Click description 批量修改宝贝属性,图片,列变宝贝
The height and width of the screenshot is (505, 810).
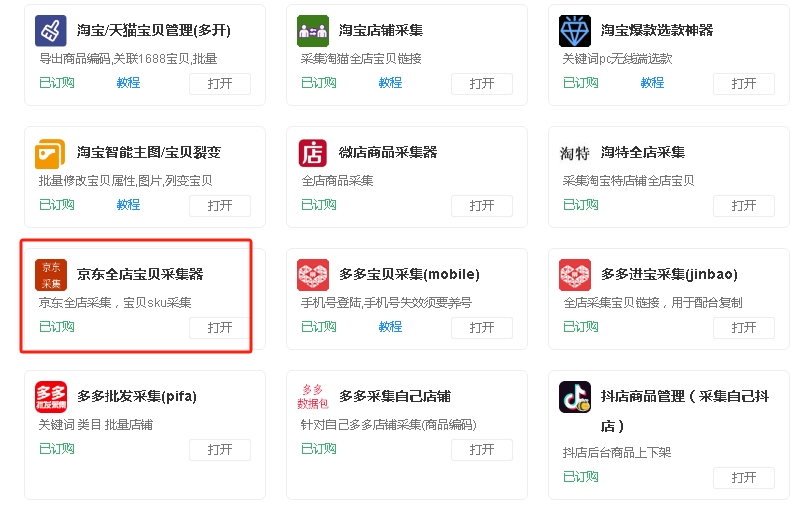[x=126, y=181]
